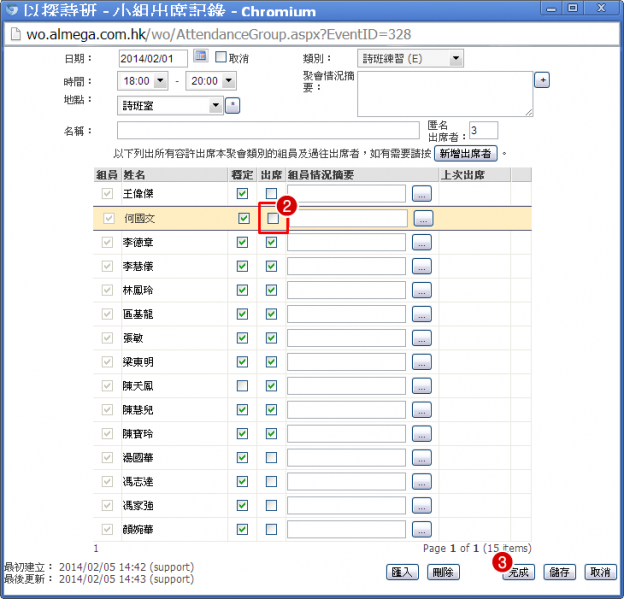This screenshot has width=624, height=599.
Task: Open the summary ellipsis button for 陳寶玲
Action: pos(422,433)
